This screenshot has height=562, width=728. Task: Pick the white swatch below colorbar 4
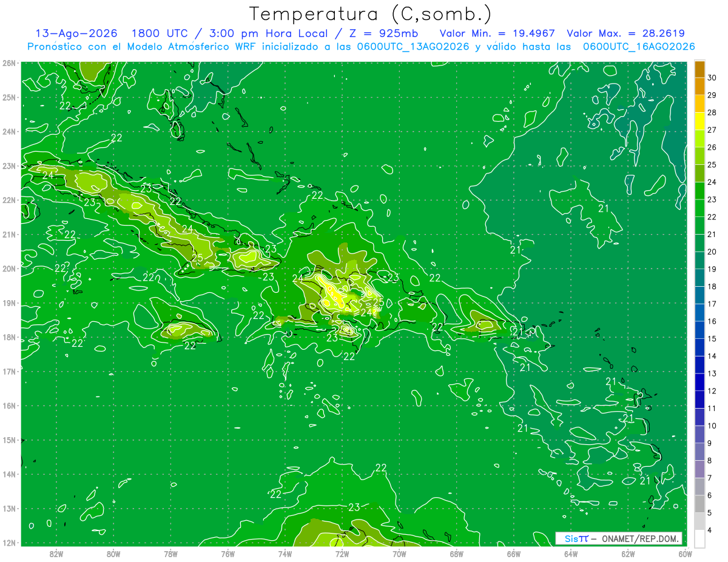(699, 538)
